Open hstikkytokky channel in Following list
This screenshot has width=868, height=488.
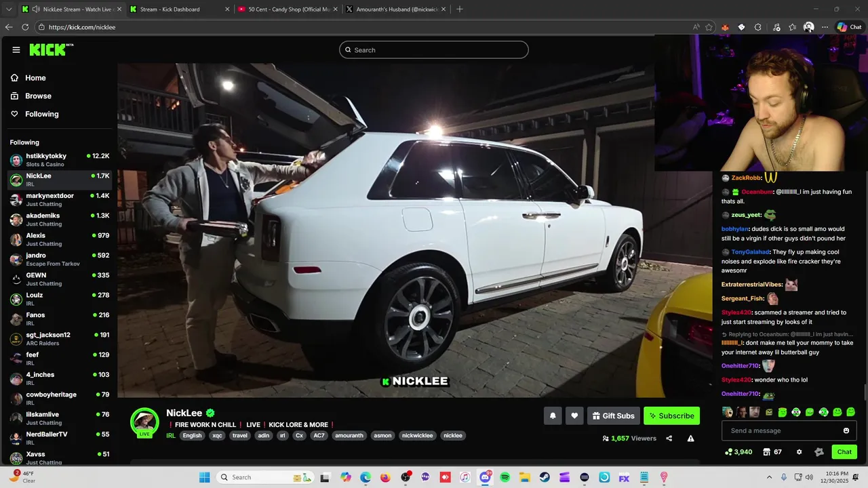[x=60, y=160]
